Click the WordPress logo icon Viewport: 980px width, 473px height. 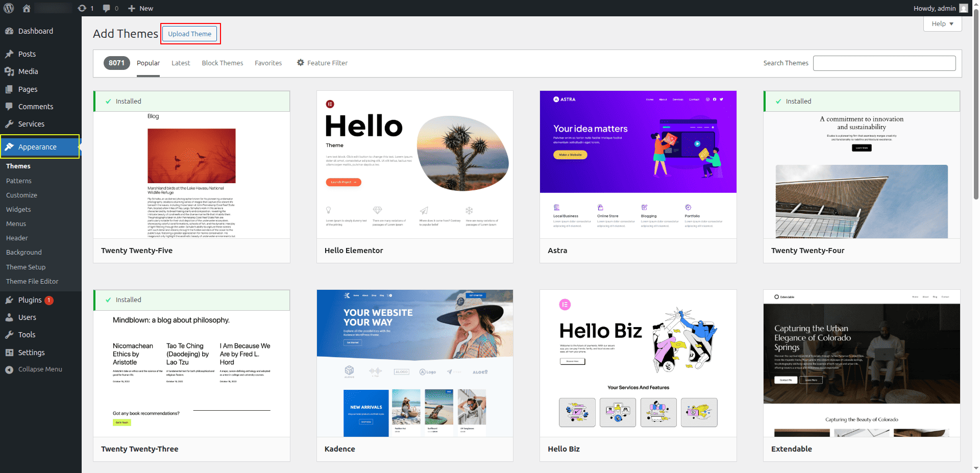coord(9,8)
